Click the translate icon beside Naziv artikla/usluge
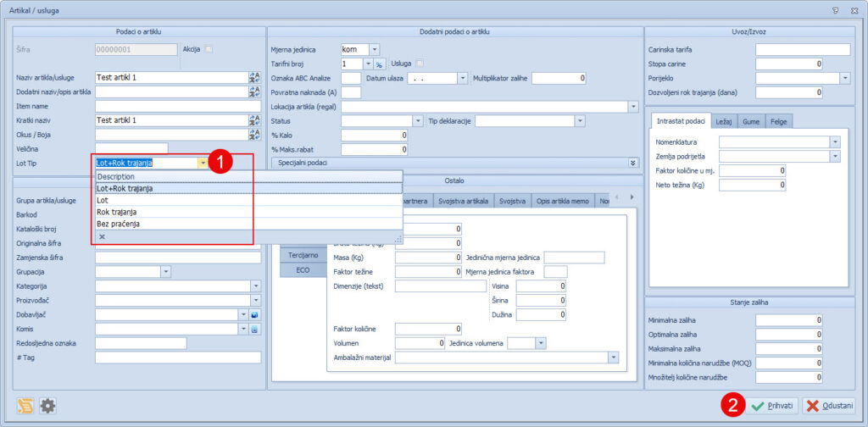The height and width of the screenshot is (427, 868). [x=253, y=78]
